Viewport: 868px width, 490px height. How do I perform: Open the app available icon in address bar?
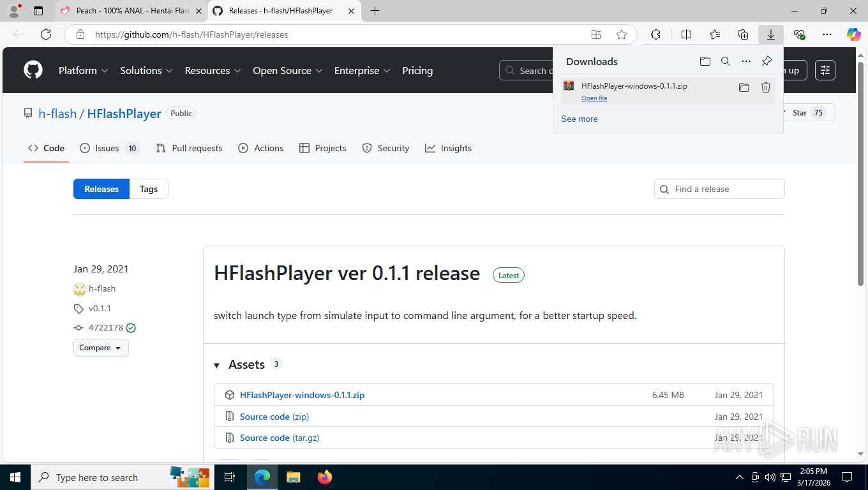click(x=595, y=34)
